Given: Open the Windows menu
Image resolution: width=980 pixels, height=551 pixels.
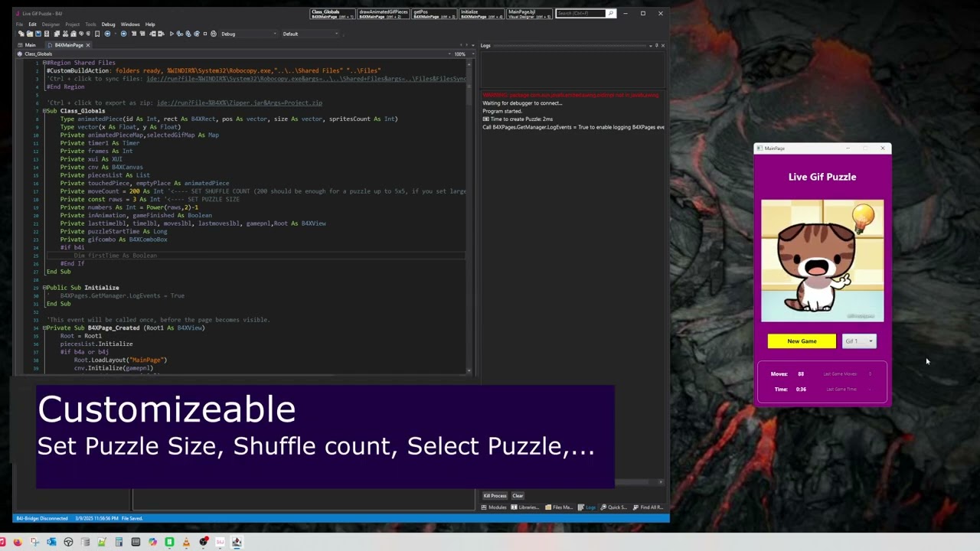Looking at the screenshot, I should click(130, 24).
